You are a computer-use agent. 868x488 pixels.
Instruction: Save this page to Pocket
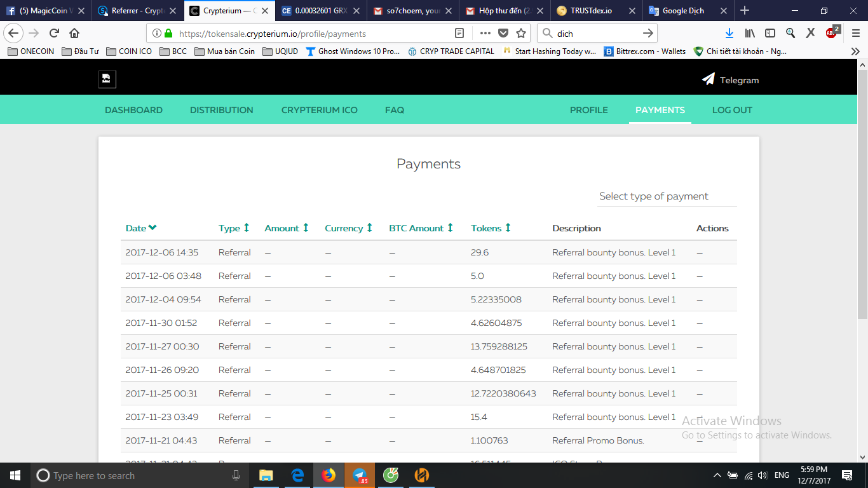click(503, 34)
